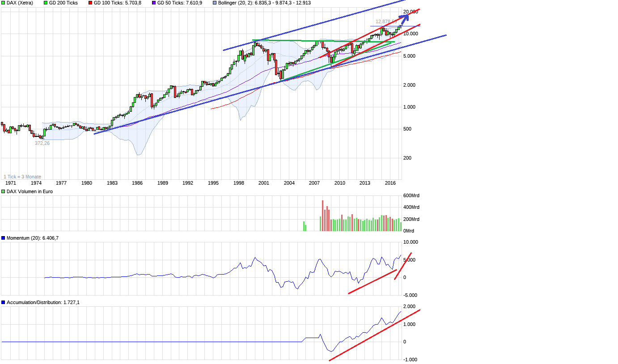Select the 2013 year label

(365, 183)
